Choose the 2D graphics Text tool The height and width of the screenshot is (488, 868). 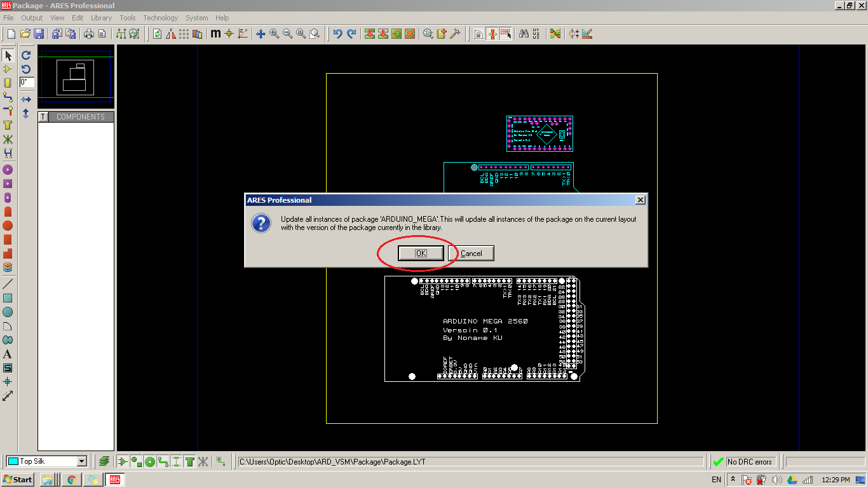[8, 354]
